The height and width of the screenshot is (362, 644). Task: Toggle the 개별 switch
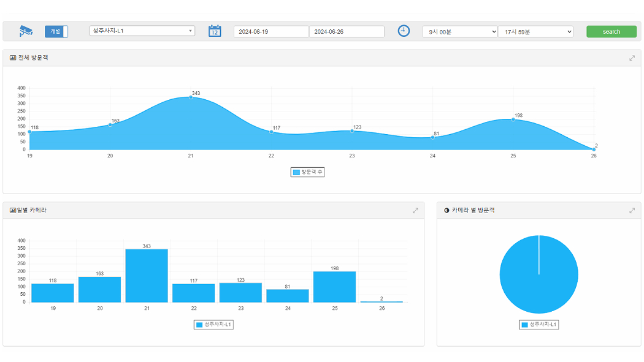[56, 31]
